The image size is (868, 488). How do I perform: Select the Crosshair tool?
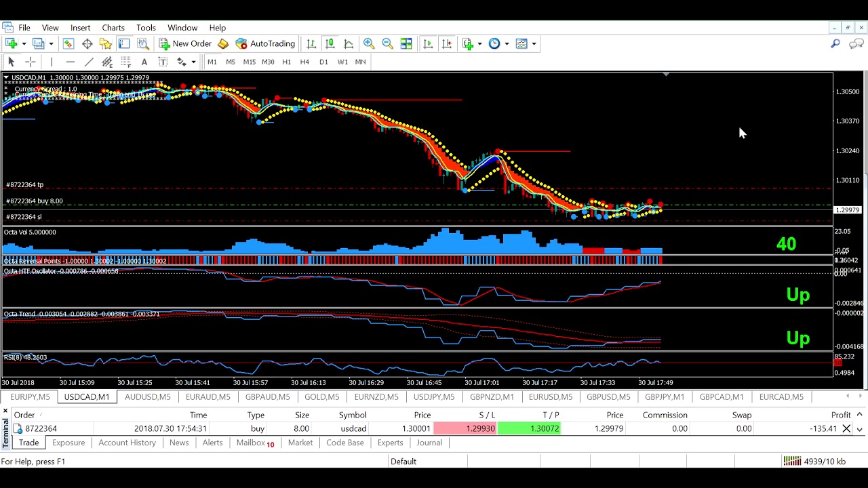point(30,62)
